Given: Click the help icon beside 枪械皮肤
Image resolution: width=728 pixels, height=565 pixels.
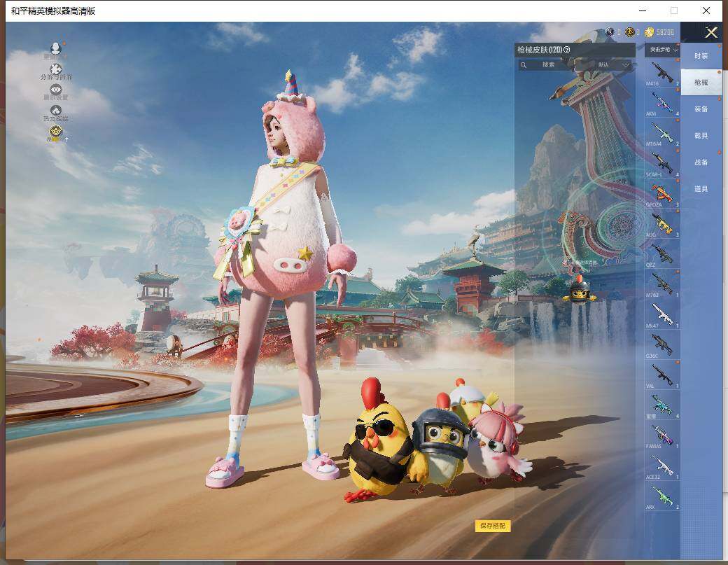Looking at the screenshot, I should pos(567,50).
